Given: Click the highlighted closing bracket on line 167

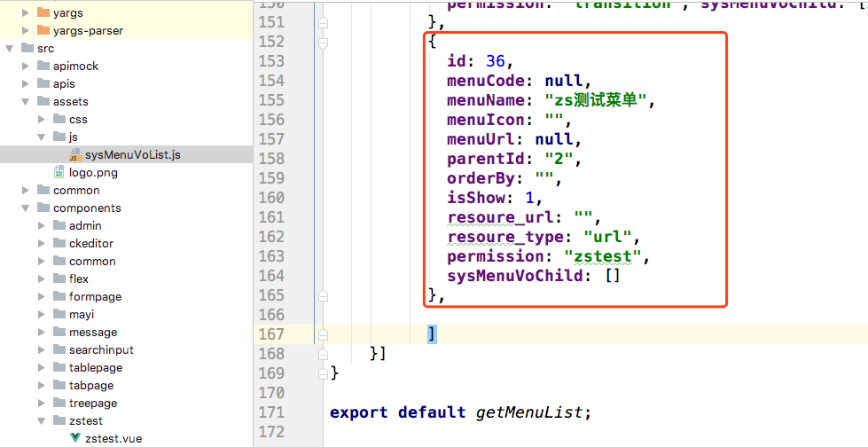Looking at the screenshot, I should (x=432, y=334).
